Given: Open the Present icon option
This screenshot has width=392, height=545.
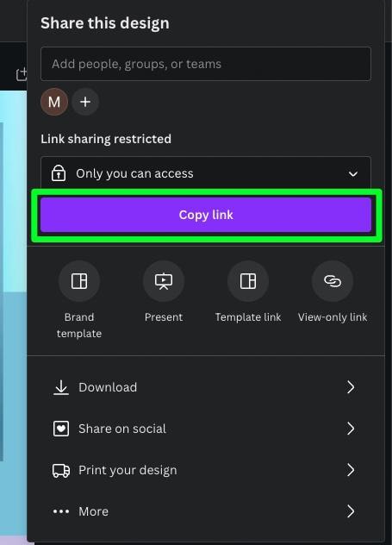Looking at the screenshot, I should tap(164, 281).
